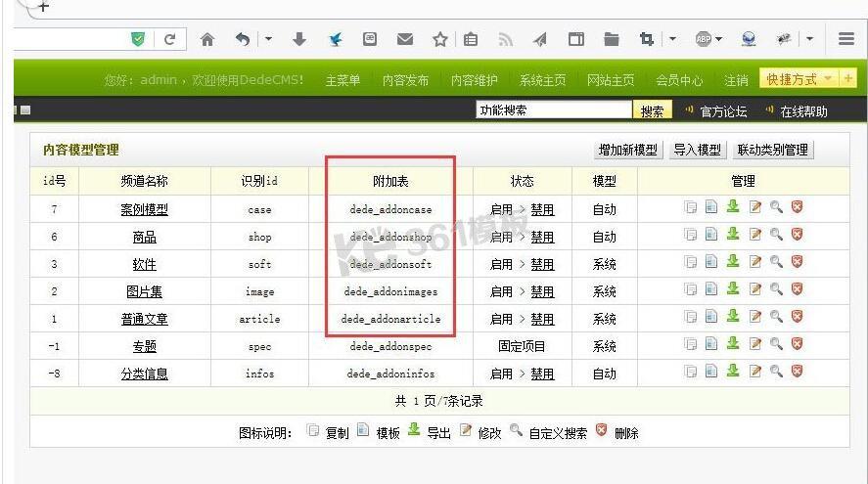Image resolution: width=868 pixels, height=484 pixels.
Task: Open the ABP dropdown arrow
Action: tap(718, 39)
